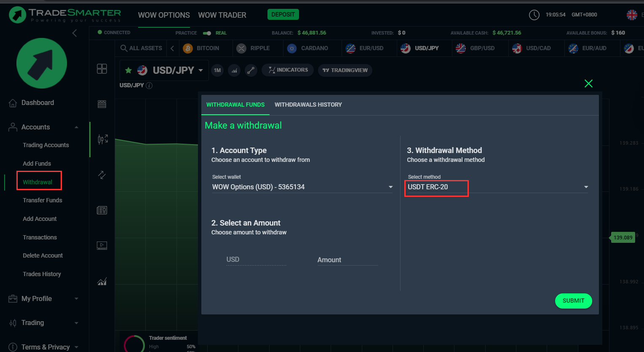The image size is (644, 352).
Task: Expand the My Profile section
Action: point(43,299)
